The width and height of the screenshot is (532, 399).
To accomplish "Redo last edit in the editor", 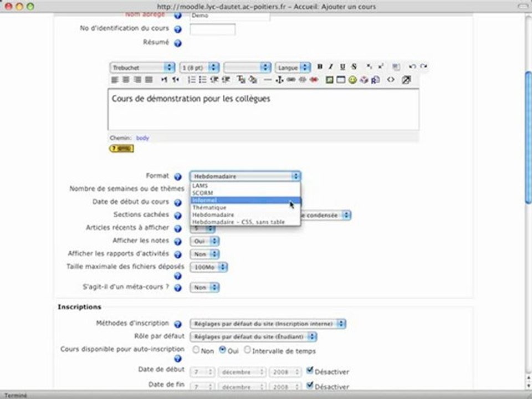I will tap(423, 66).
